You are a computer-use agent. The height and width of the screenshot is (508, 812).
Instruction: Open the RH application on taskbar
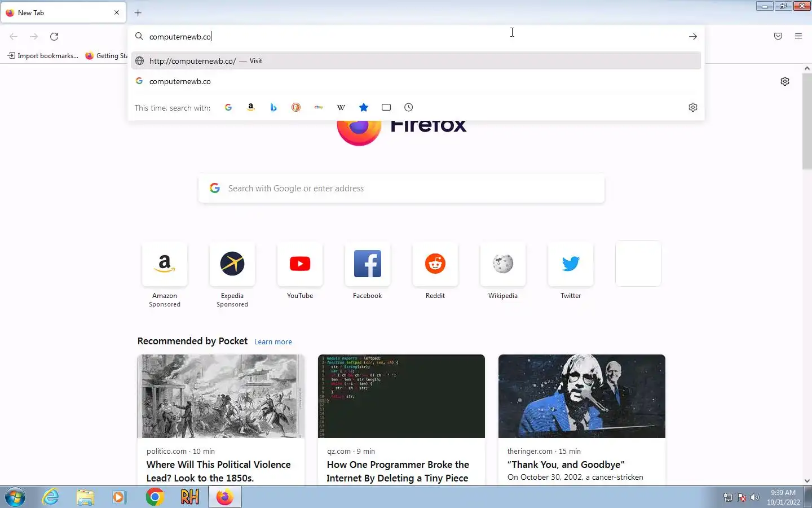click(x=189, y=497)
